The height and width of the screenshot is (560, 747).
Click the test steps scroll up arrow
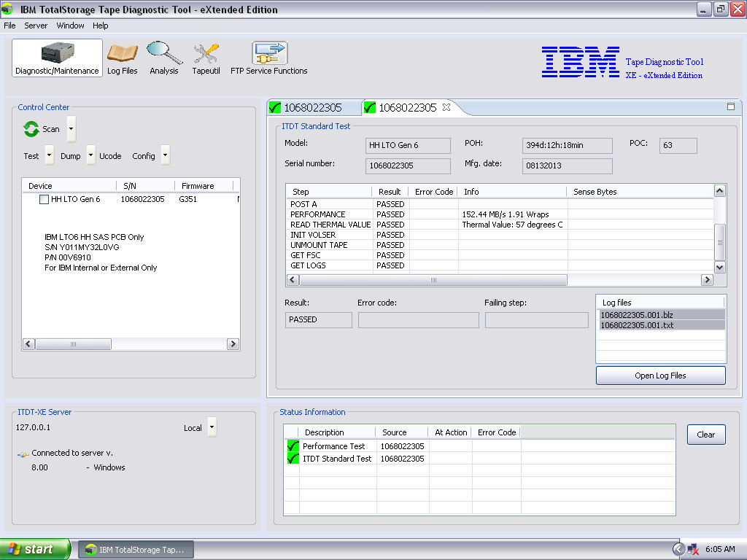point(720,191)
